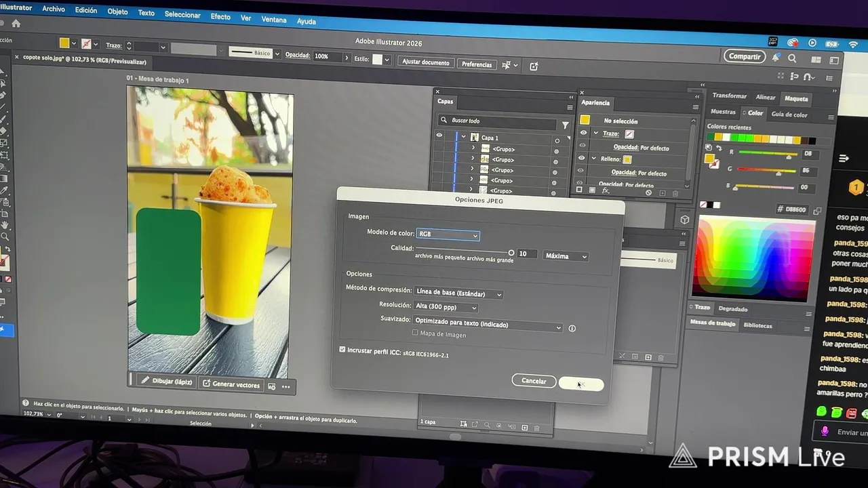The image size is (868, 488).
Task: Click the Ajustar documento button
Action: [x=426, y=62]
